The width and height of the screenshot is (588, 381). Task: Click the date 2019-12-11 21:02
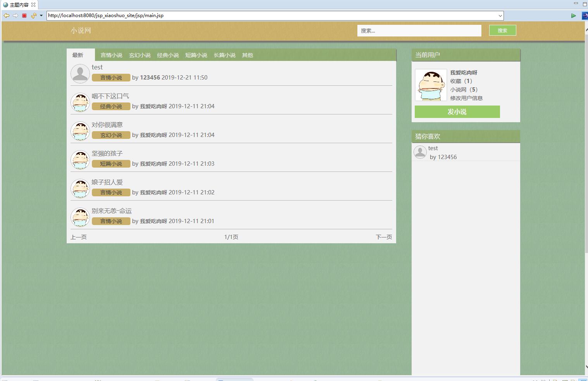[x=191, y=192]
